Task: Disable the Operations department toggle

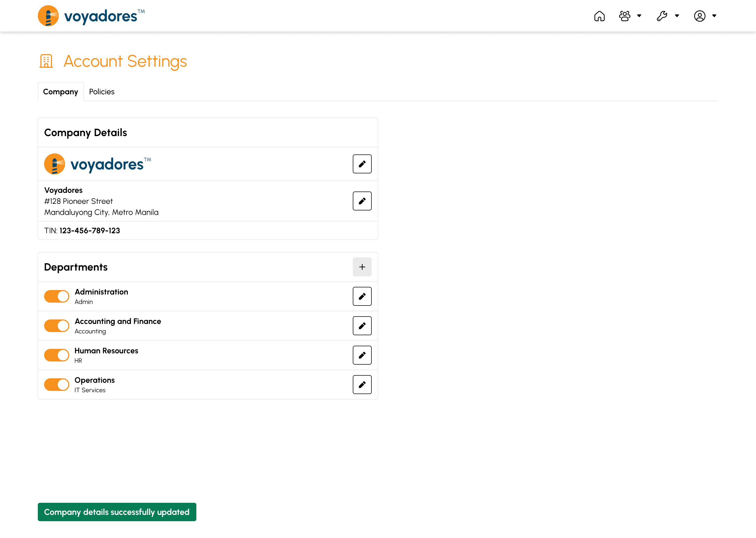Action: (x=56, y=384)
